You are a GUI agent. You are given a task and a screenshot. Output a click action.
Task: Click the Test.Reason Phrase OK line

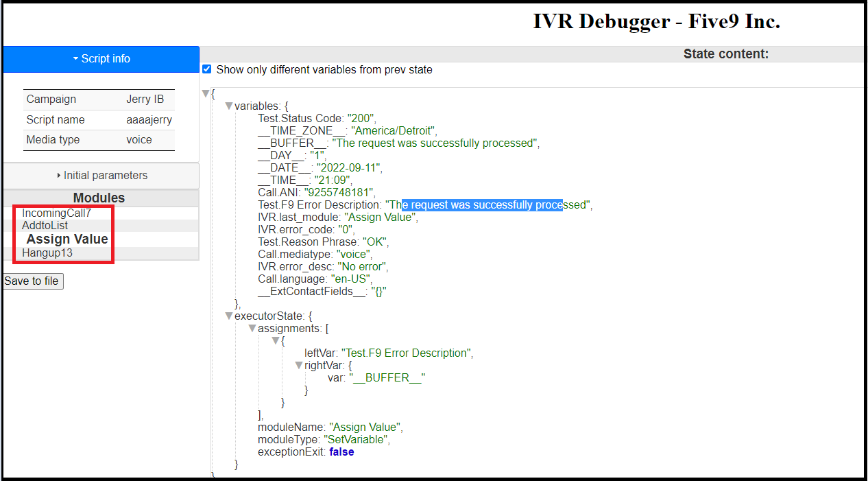tap(324, 242)
